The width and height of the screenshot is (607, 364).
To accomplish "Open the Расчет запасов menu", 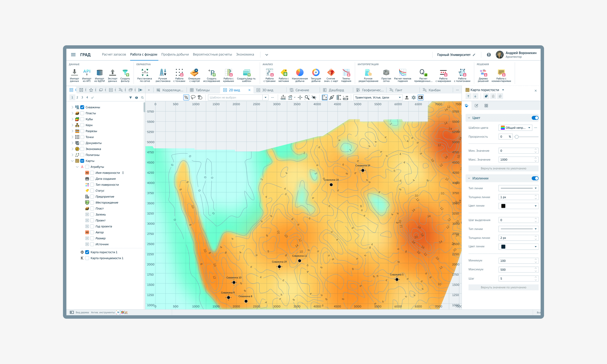I will pyautogui.click(x=114, y=54).
